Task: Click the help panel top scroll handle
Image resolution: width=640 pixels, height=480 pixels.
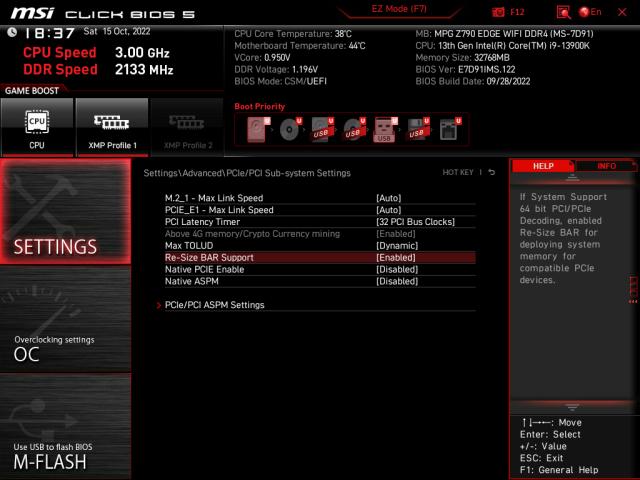Action: (572, 178)
